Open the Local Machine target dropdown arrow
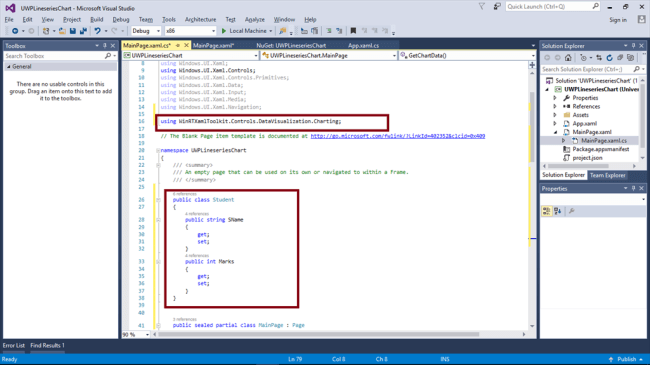 pyautogui.click(x=271, y=31)
